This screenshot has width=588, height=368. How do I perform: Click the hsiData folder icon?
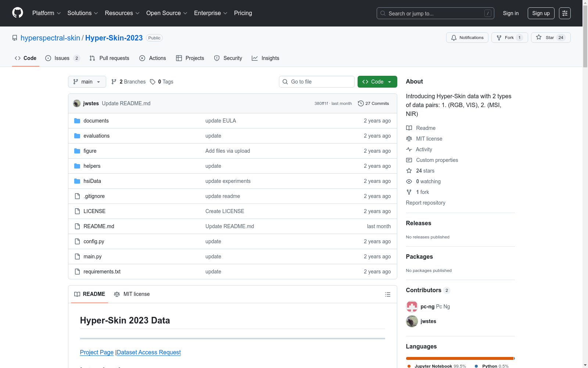point(77,181)
